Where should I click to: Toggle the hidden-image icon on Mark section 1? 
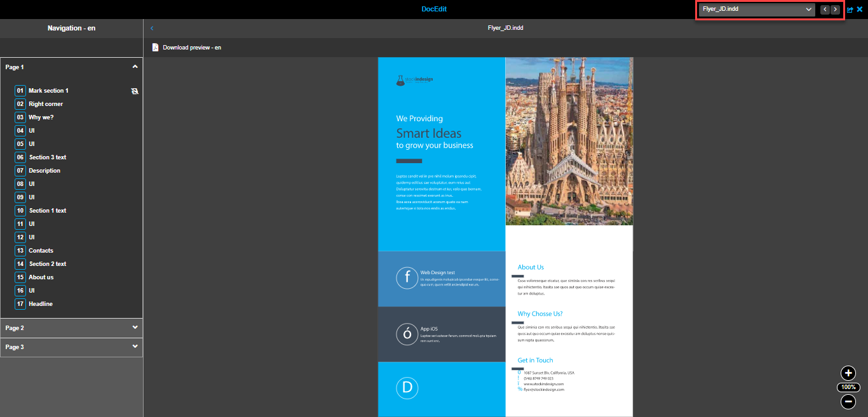pyautogui.click(x=135, y=91)
